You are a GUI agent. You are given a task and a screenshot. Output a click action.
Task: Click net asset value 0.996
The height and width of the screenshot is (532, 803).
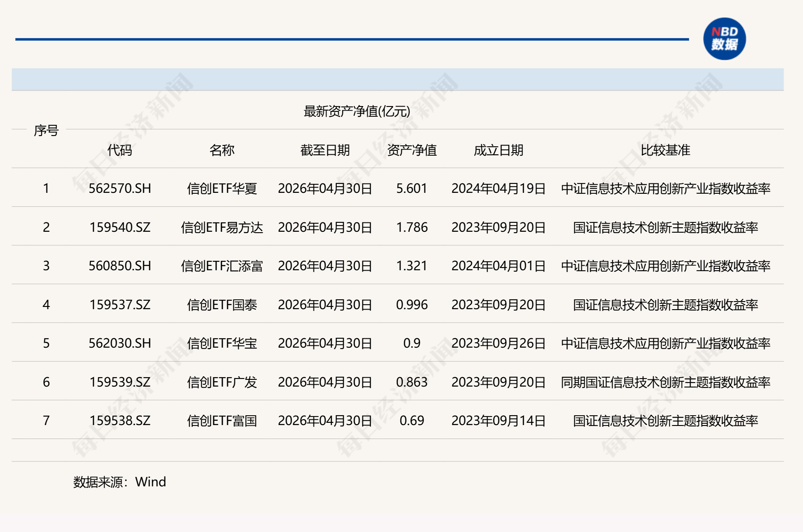(412, 305)
